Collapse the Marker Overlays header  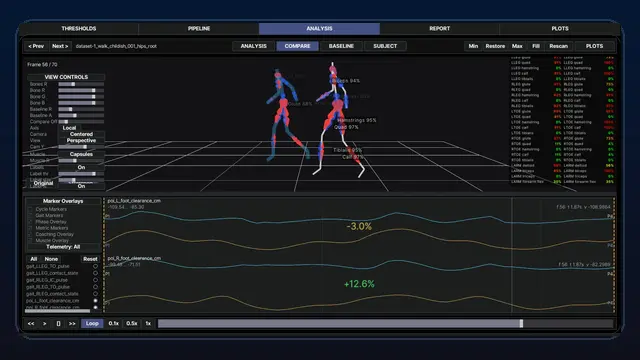pyautogui.click(x=63, y=201)
